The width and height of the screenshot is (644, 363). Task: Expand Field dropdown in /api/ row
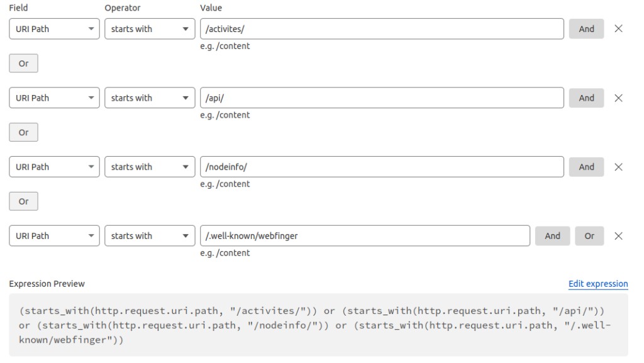point(55,98)
